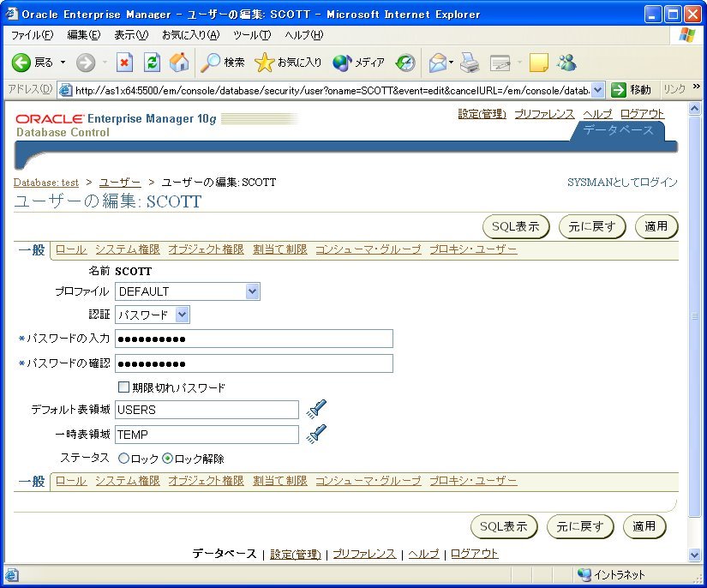Viewport: 707px width, 588px height.
Task: Click the status bar page icon
Action: [12, 575]
